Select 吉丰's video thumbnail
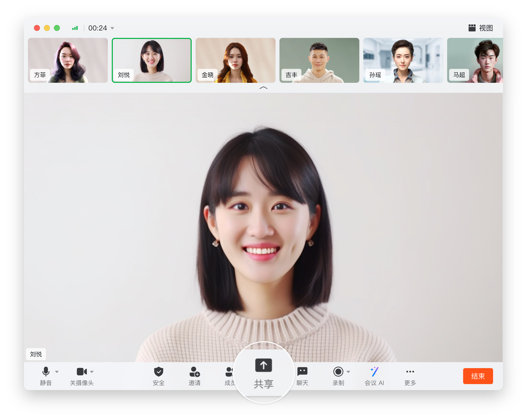This screenshot has height=420, width=527. (319, 60)
